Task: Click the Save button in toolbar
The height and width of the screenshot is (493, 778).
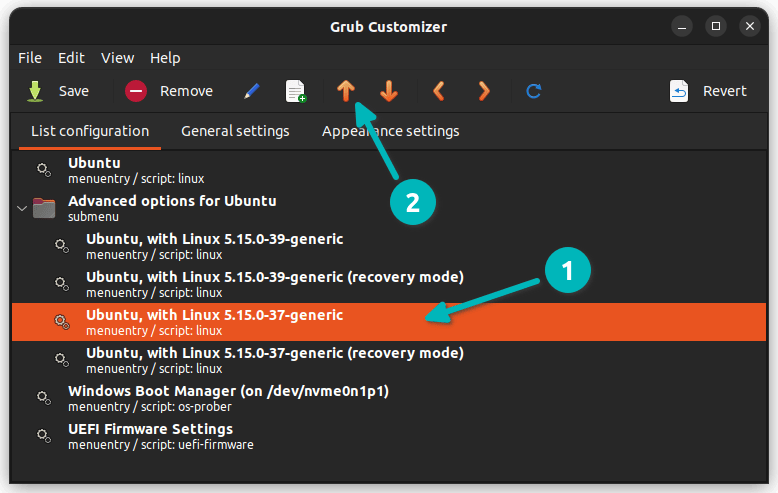Action: click(x=58, y=92)
